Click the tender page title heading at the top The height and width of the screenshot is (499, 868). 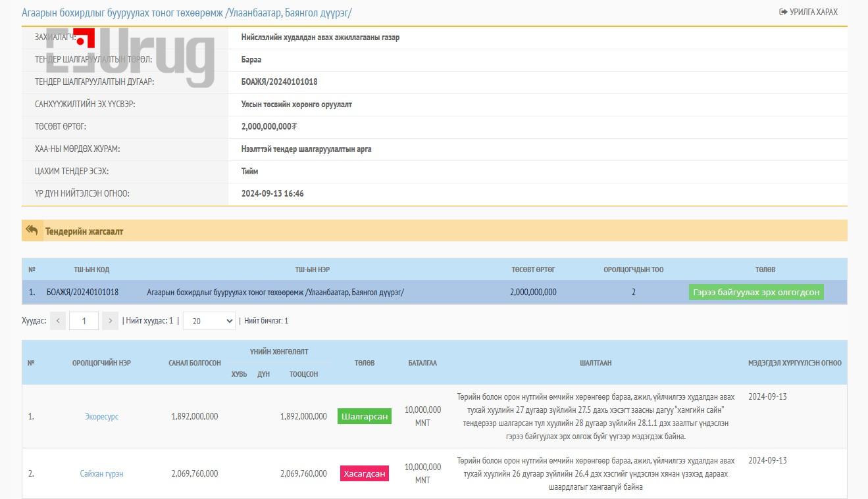tap(186, 12)
